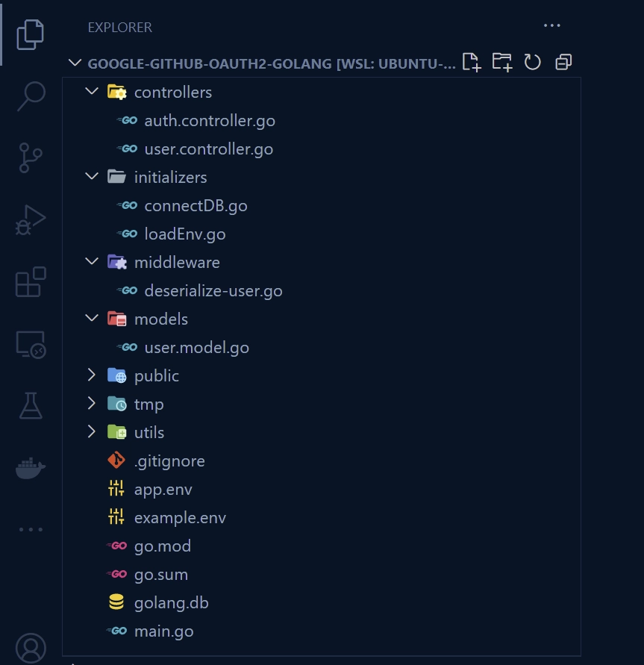Click the GOOGLE-GITHUB-OAUTH2-GOLANG workspace title

tap(272, 63)
